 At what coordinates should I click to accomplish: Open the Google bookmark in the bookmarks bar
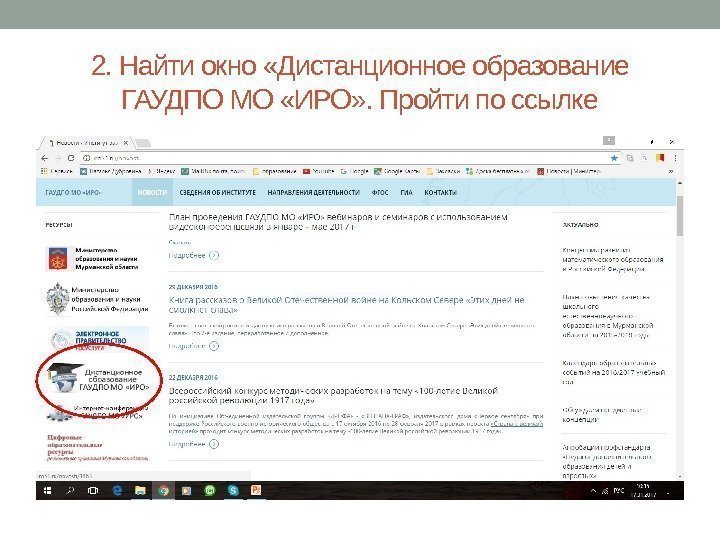[x=354, y=171]
